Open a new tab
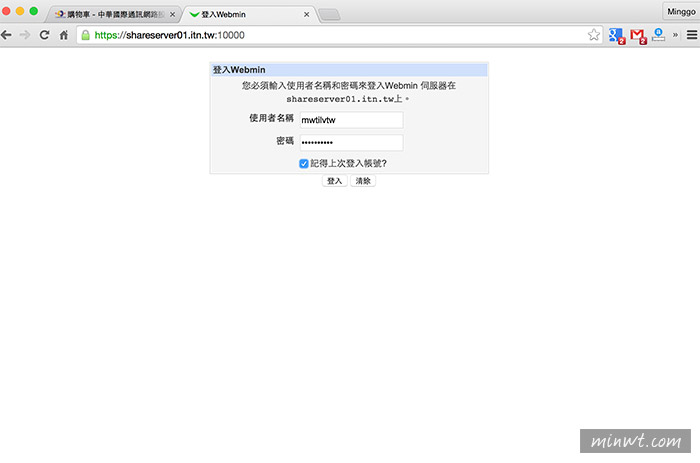 pyautogui.click(x=329, y=15)
